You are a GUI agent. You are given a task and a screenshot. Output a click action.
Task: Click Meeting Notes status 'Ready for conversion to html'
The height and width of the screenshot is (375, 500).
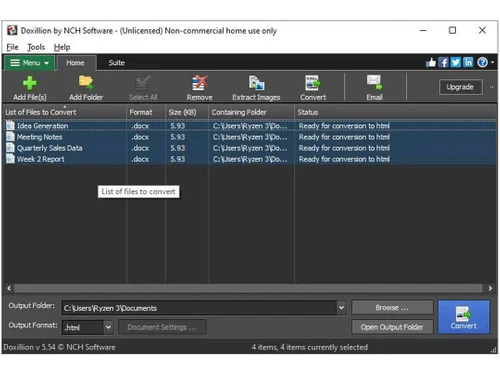click(344, 137)
